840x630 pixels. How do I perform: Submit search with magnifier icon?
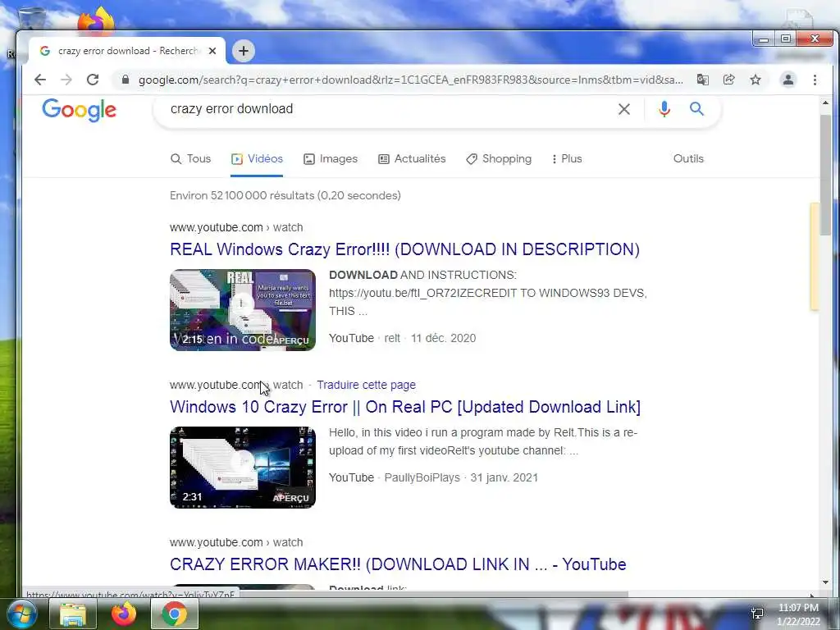[x=696, y=109]
